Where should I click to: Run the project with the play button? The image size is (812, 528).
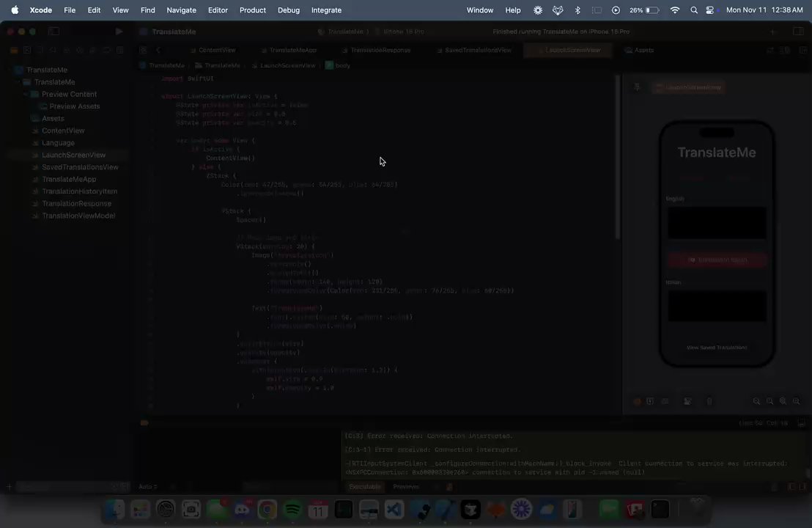[119, 32]
